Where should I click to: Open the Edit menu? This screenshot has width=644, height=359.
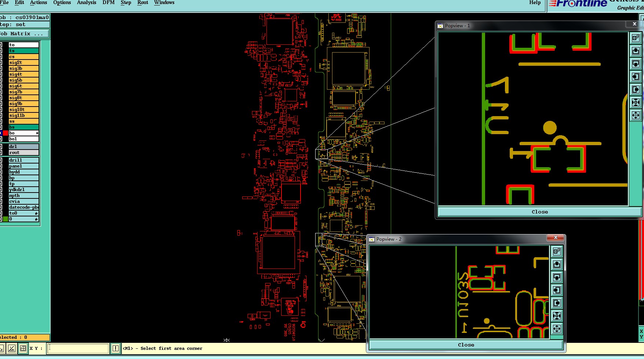coord(19,3)
